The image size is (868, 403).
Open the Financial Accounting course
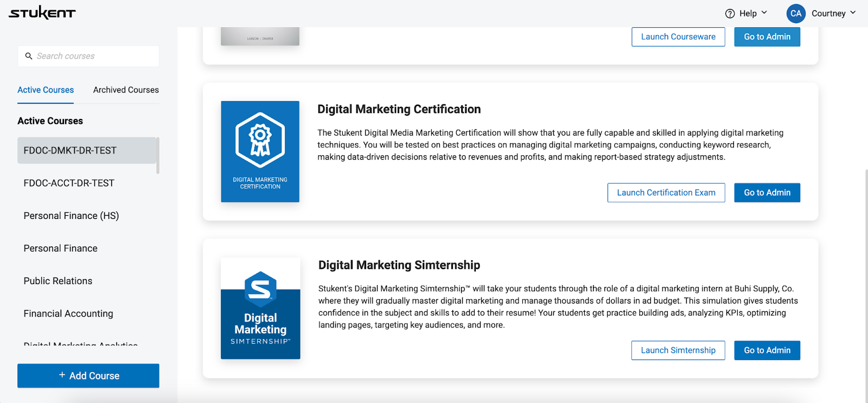(68, 313)
